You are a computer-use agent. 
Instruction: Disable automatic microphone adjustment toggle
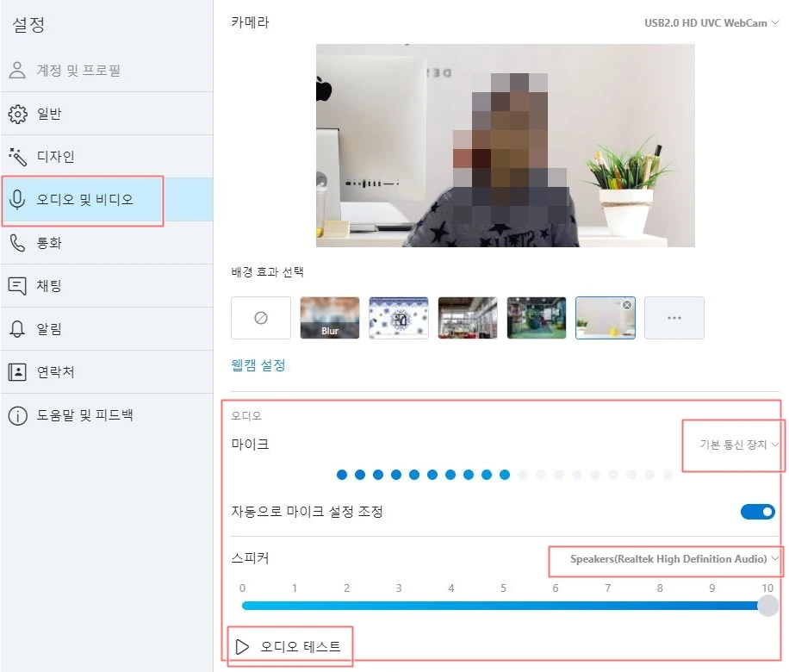click(757, 511)
